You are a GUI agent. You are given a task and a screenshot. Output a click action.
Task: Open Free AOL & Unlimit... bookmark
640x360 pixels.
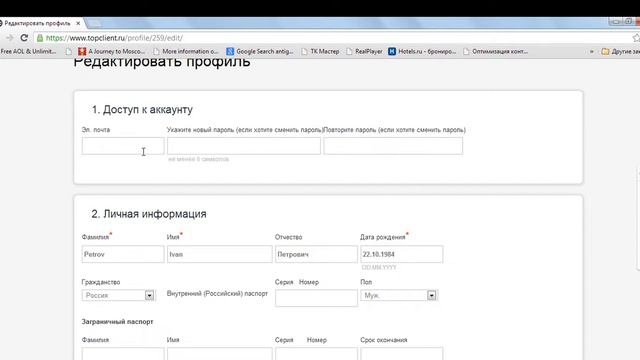pos(28,51)
